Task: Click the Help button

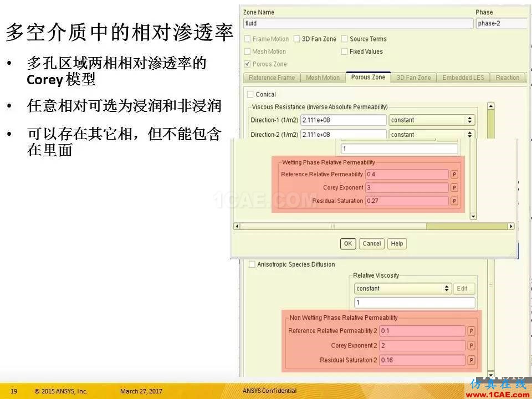Action: [x=397, y=244]
